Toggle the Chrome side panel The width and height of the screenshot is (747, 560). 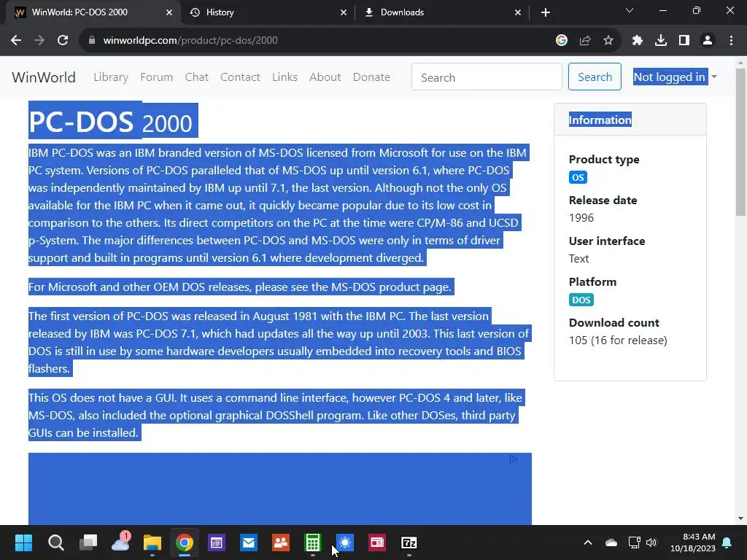point(684,41)
